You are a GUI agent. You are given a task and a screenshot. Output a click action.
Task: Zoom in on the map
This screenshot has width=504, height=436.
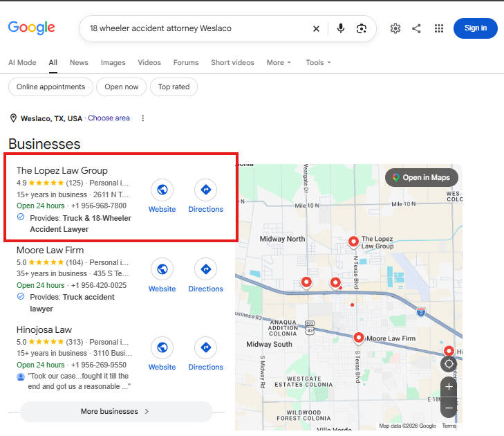449,387
